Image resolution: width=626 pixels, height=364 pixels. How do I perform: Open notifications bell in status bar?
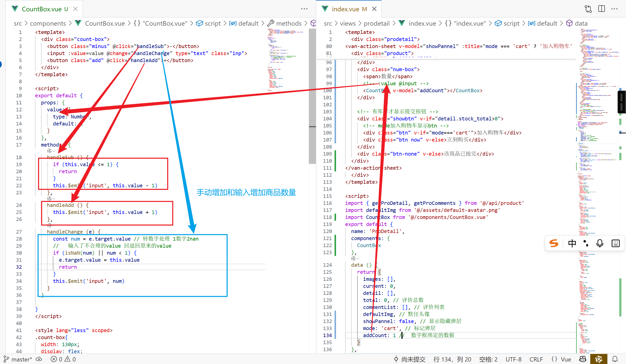coord(615,359)
